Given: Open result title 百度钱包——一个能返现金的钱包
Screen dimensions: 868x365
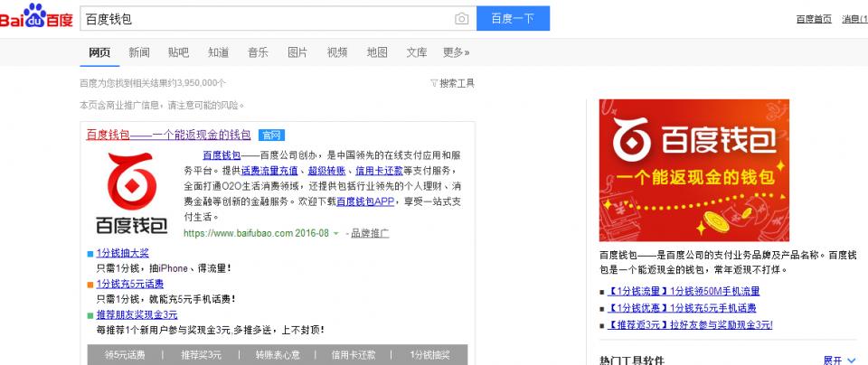Looking at the screenshot, I should [168, 135].
